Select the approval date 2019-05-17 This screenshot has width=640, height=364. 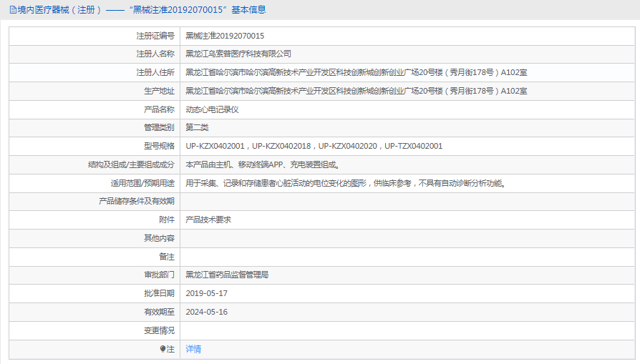coord(206,293)
